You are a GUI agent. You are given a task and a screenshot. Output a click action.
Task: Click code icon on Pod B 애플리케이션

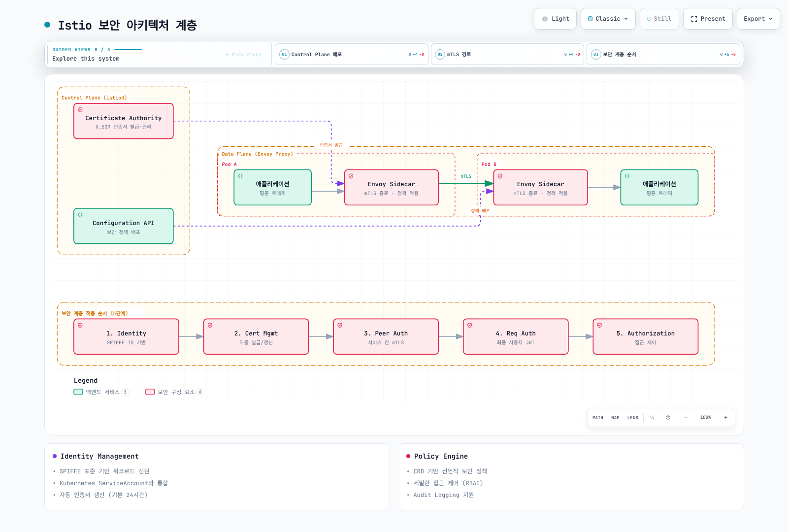pyautogui.click(x=627, y=176)
